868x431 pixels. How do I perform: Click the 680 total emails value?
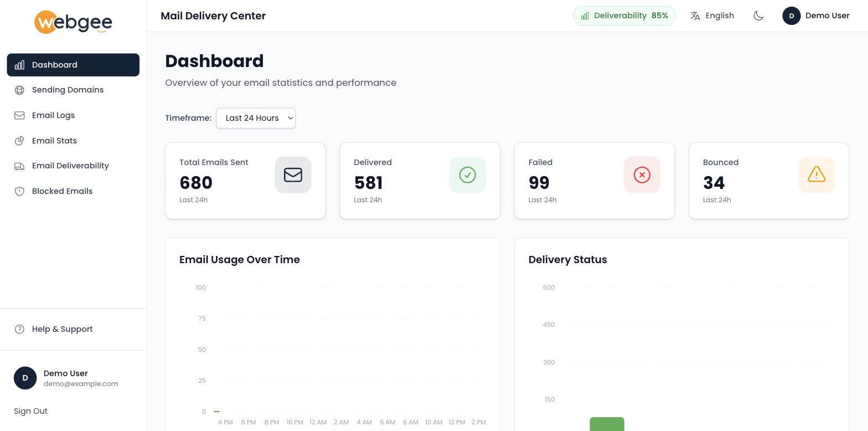196,183
